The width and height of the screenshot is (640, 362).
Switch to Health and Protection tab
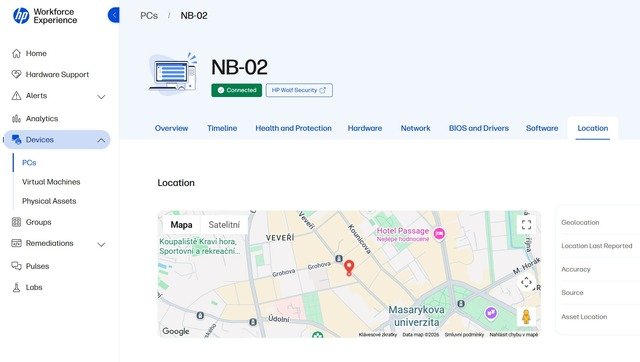(x=293, y=128)
